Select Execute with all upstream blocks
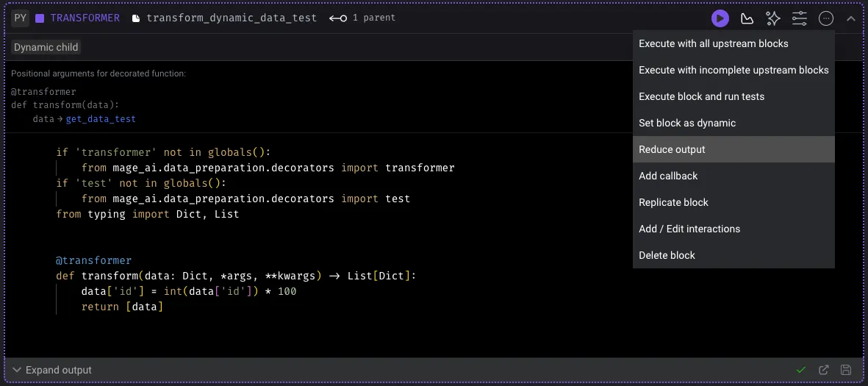Viewport: 868px width, 386px height. pyautogui.click(x=734, y=44)
